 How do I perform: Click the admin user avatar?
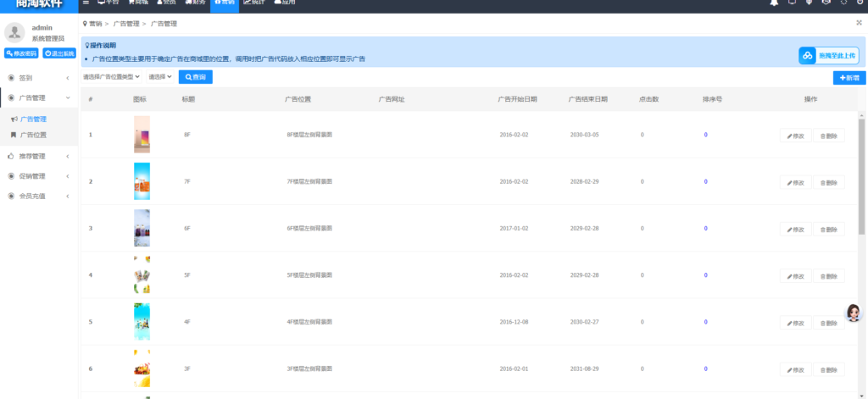[14, 33]
